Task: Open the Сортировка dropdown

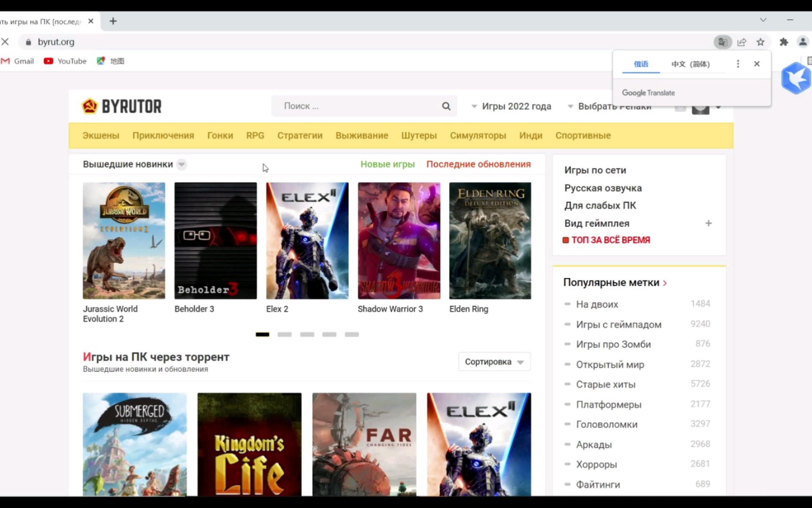Action: pos(494,362)
